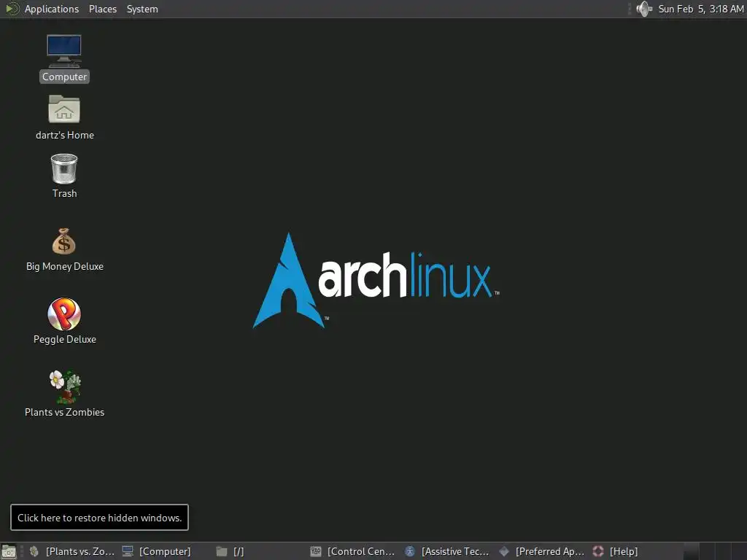Restore the [Computer] window from taskbar
Viewport: 747px width, 560px height.
tap(165, 551)
